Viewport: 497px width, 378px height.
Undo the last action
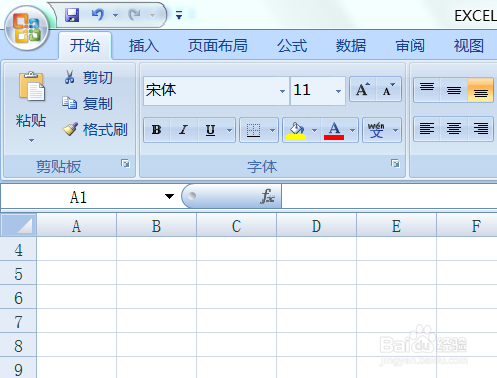(98, 15)
